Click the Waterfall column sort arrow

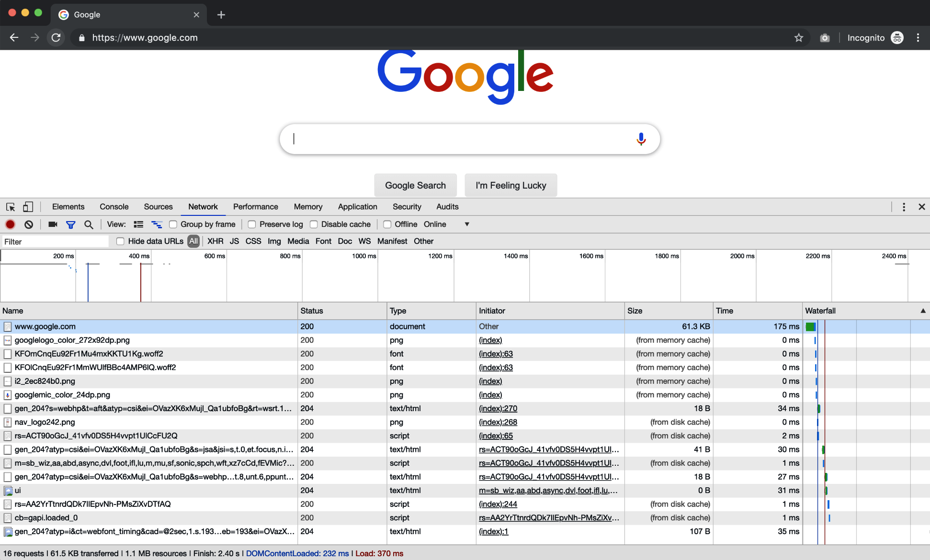click(x=923, y=311)
